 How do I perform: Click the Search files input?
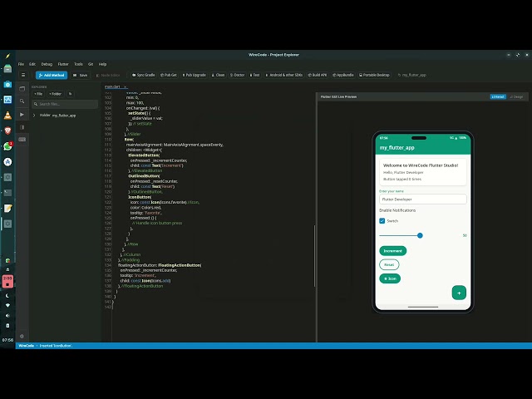click(x=65, y=104)
